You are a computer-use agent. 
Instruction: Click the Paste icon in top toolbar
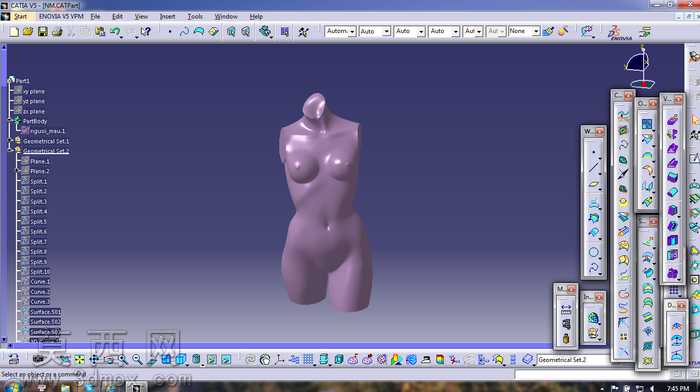pyautogui.click(x=100, y=32)
